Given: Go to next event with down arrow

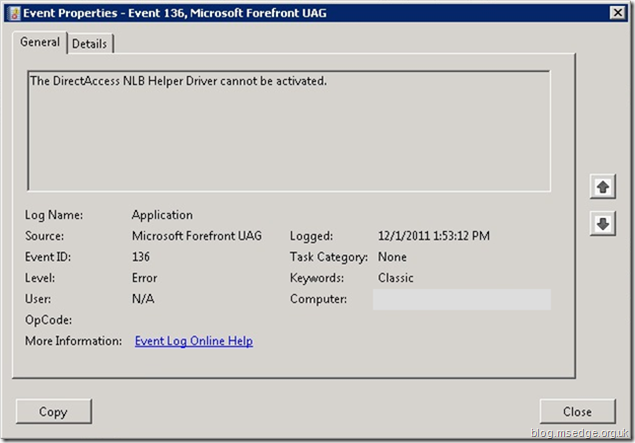Looking at the screenshot, I should coord(603,224).
